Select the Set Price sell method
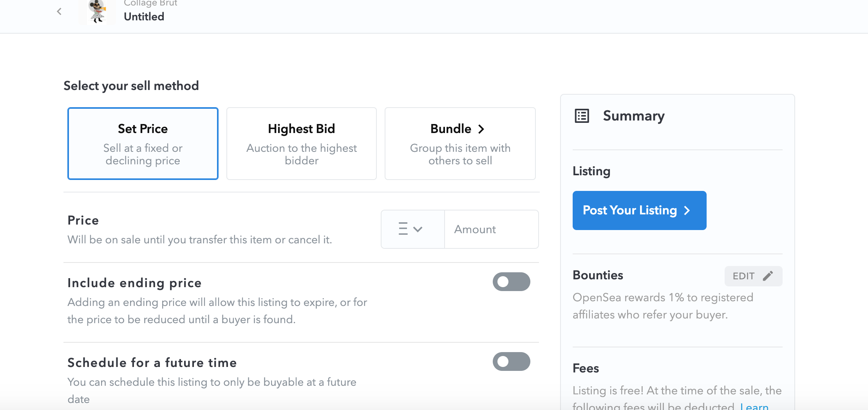 (143, 144)
